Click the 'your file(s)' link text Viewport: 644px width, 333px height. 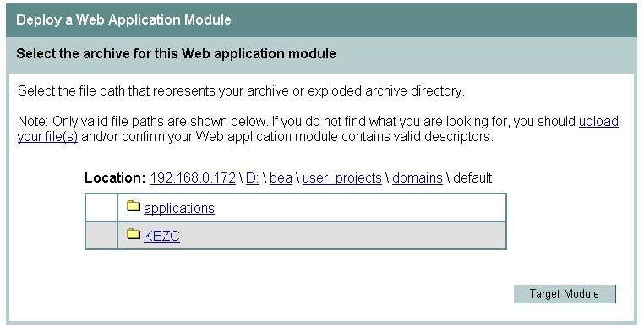click(47, 136)
